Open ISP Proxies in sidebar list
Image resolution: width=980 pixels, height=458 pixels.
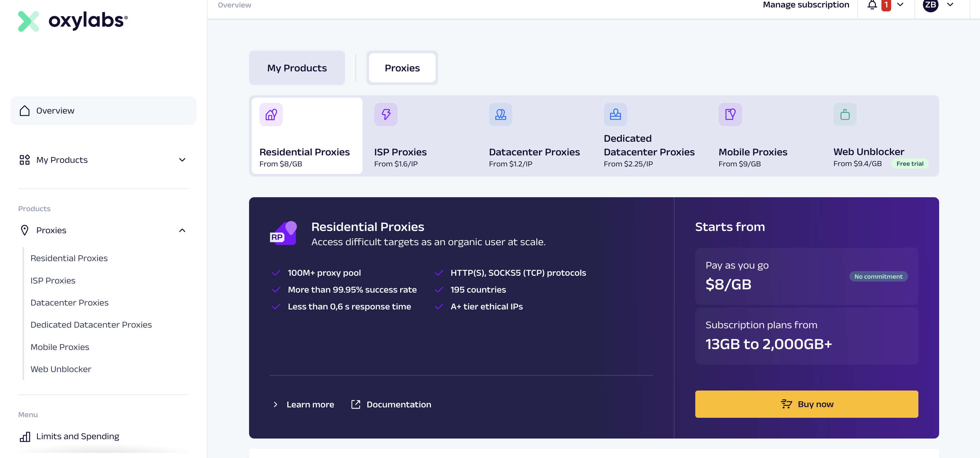[53, 280]
